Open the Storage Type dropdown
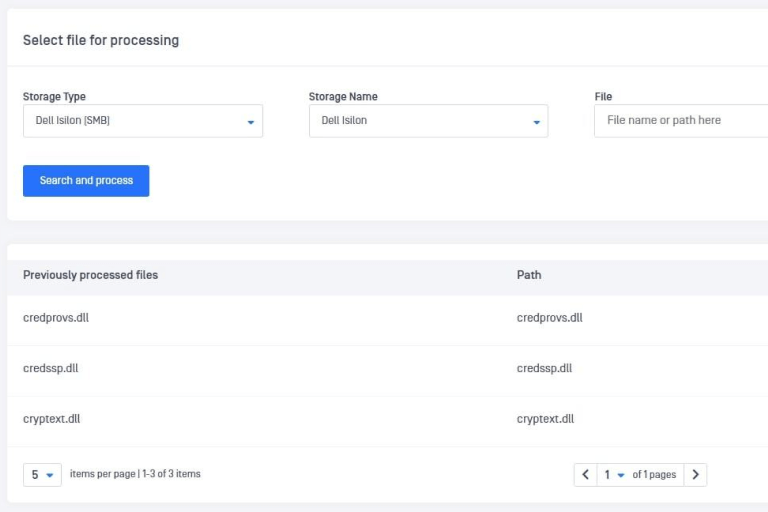768x512 pixels. [142, 121]
